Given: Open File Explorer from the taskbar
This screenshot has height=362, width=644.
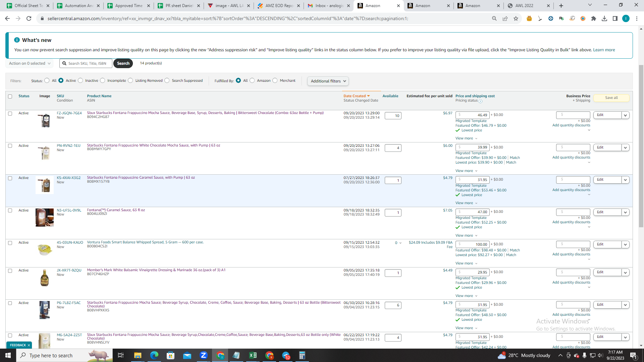Looking at the screenshot, I should [138, 355].
